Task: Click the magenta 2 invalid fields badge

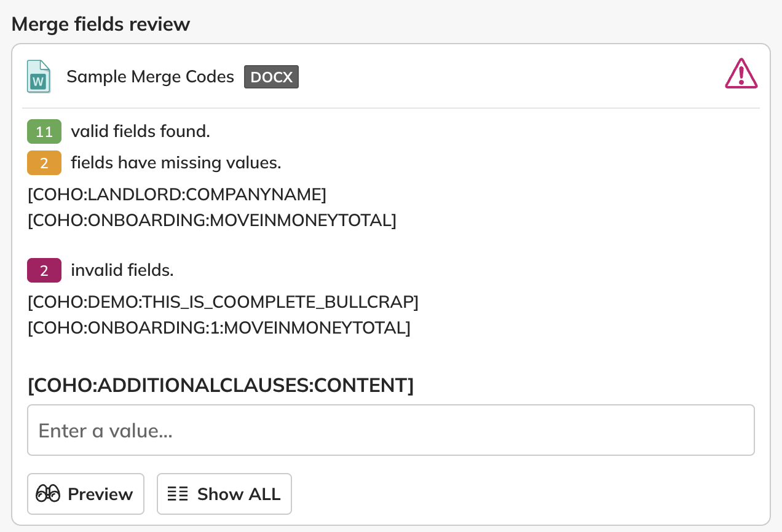Action: pyautogui.click(x=44, y=270)
